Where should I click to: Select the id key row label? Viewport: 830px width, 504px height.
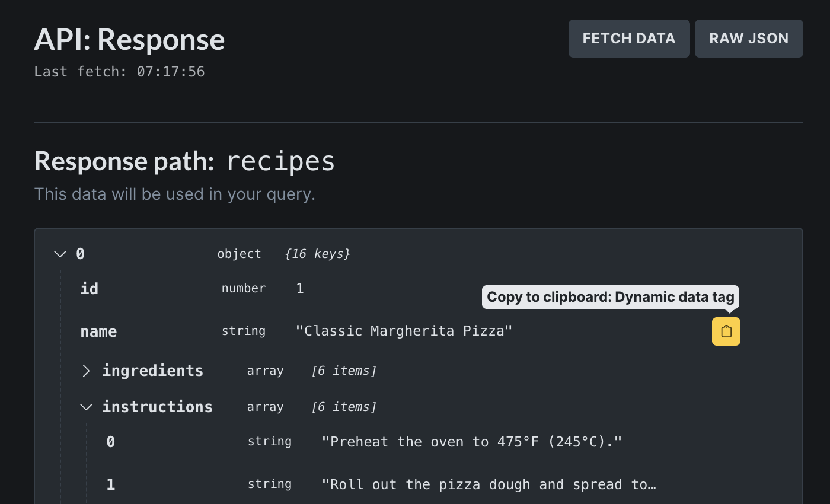[90, 289]
